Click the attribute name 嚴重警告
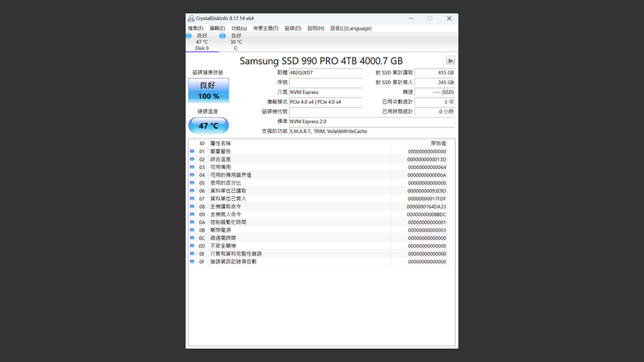The height and width of the screenshot is (362, 644). [220, 151]
